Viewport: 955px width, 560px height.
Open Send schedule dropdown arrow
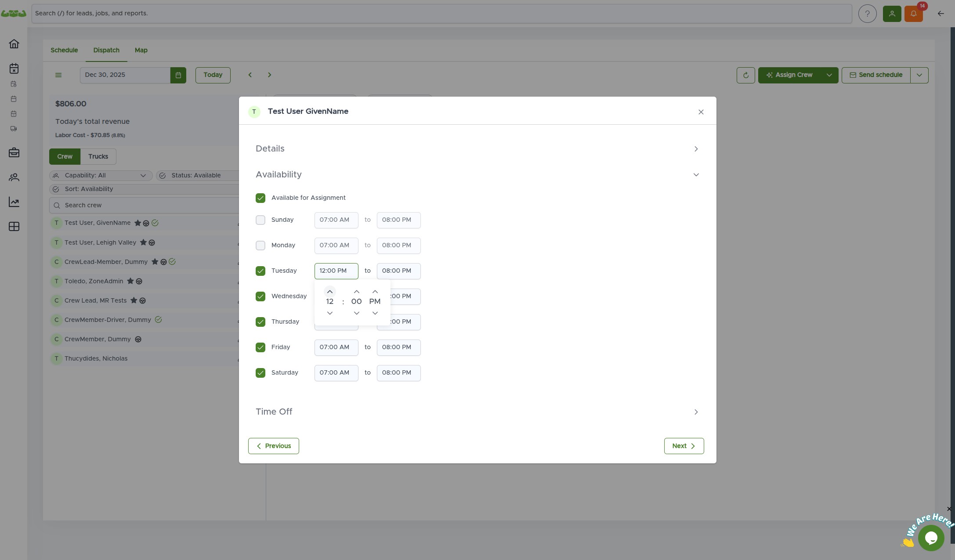coord(919,75)
